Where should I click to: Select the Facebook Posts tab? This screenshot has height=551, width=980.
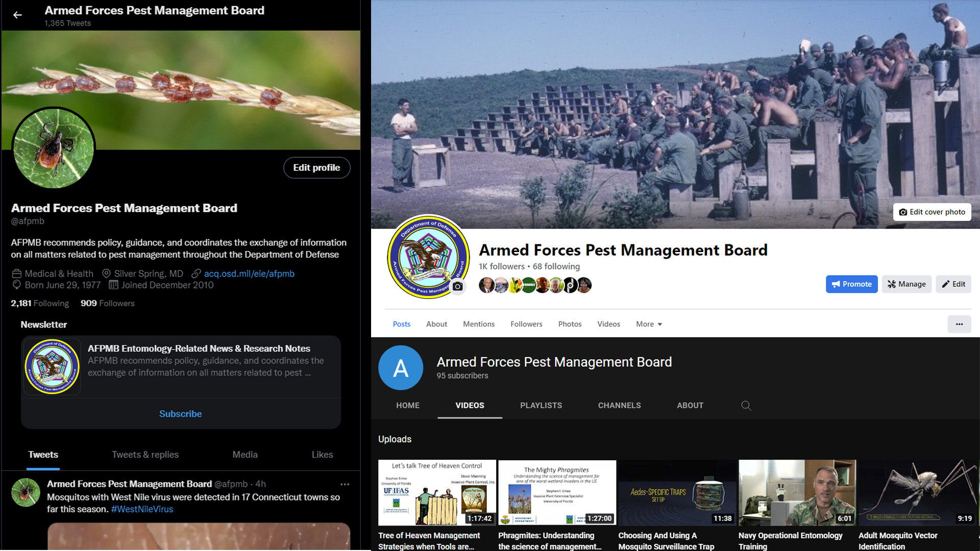[x=402, y=324]
